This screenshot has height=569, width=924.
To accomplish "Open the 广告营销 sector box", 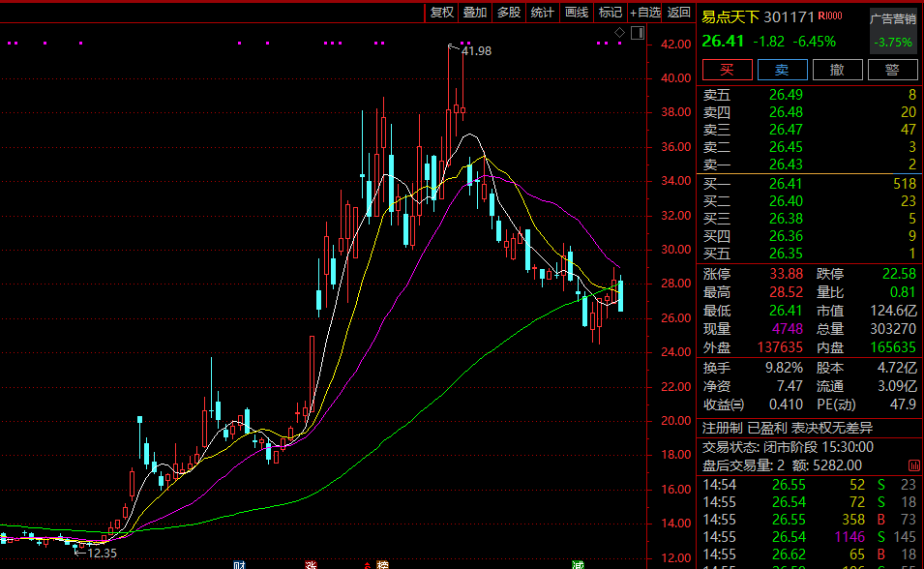I will click(892, 31).
